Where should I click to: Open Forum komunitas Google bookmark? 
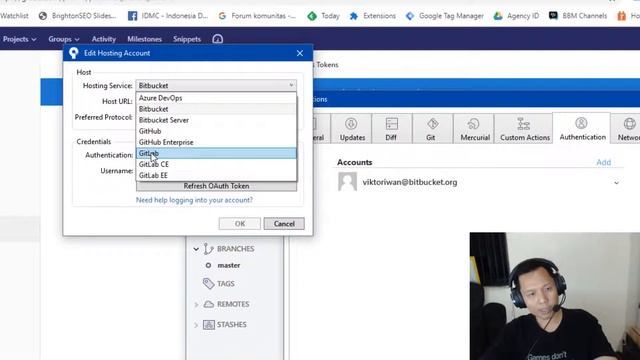click(x=257, y=16)
